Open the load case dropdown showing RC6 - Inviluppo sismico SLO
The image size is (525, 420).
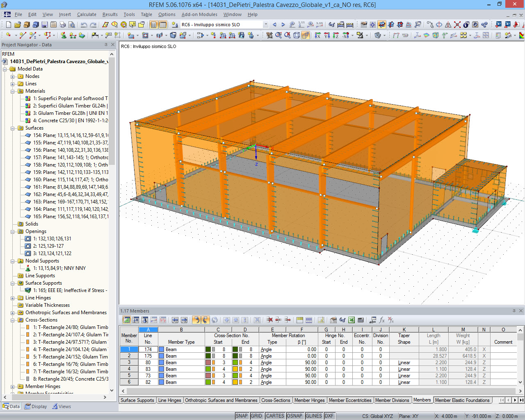pyautogui.click(x=266, y=24)
